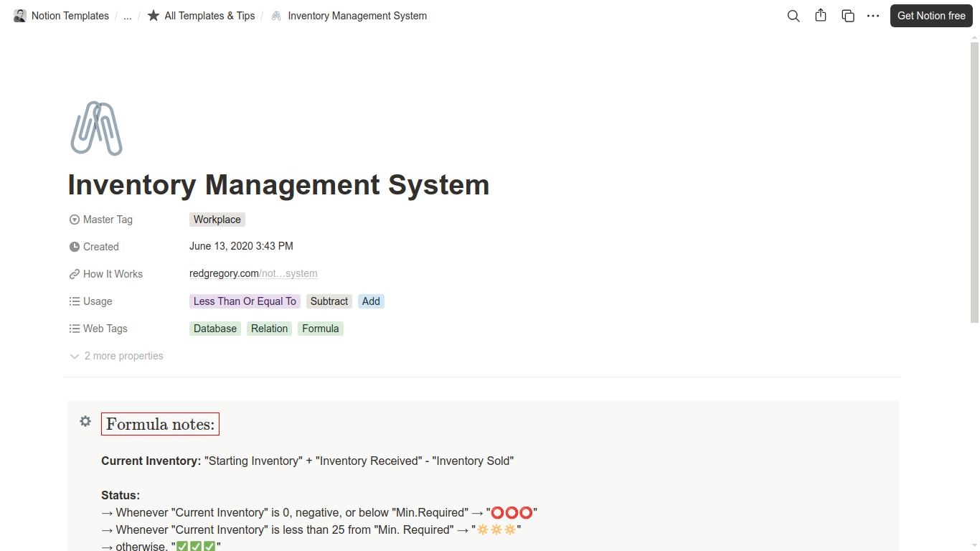Click the Formula web tag

(321, 329)
